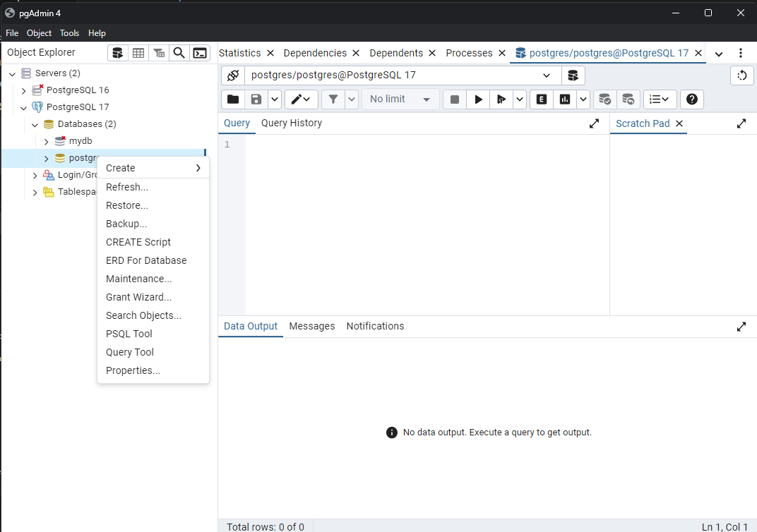Open the Help question mark icon

point(692,99)
